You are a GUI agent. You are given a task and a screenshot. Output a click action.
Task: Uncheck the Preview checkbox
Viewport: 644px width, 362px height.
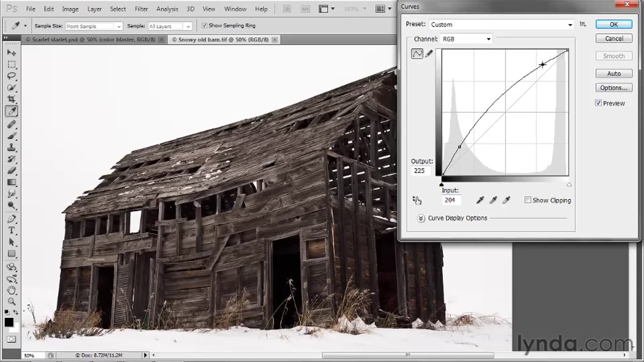click(598, 103)
